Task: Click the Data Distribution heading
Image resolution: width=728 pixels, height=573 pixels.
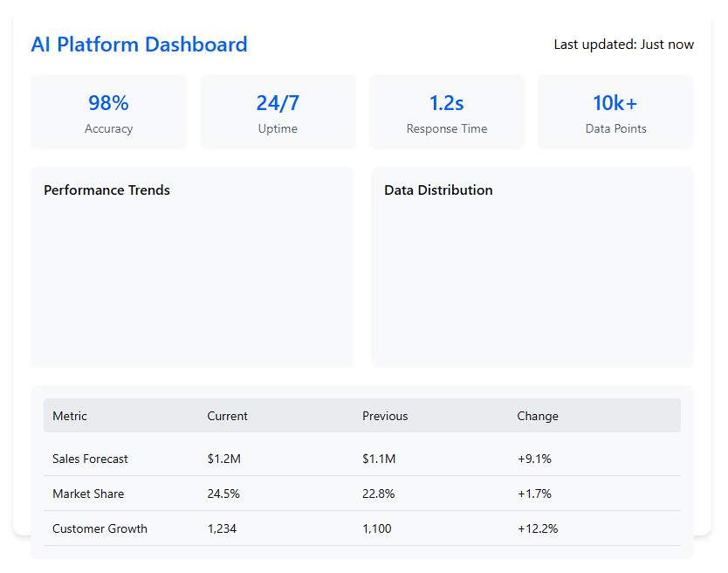Action: [438, 190]
